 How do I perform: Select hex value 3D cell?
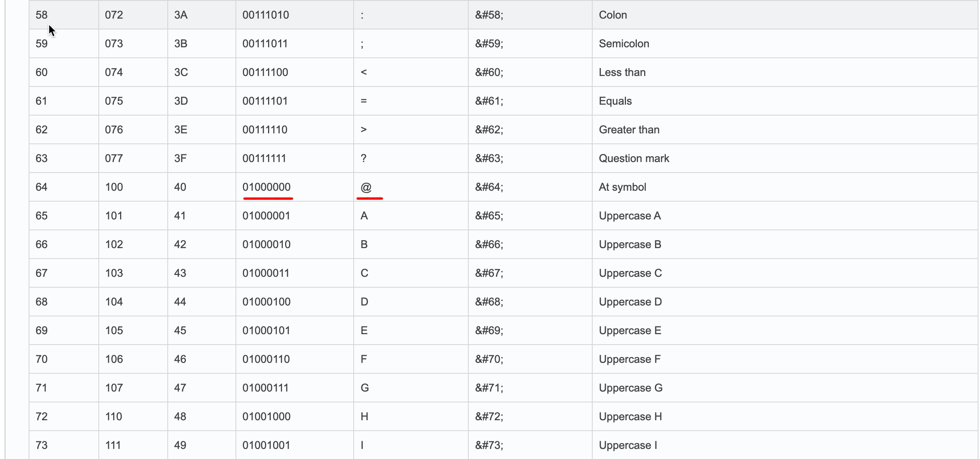pos(181,101)
